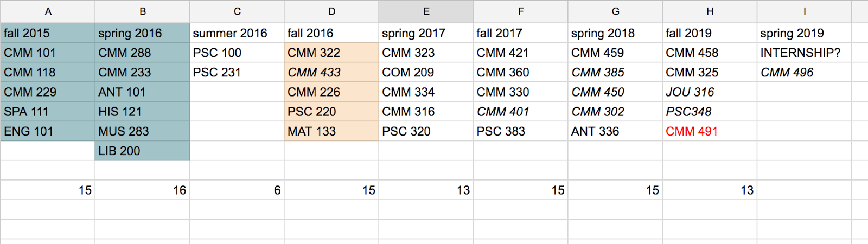Select the COM 209 cell
The height and width of the screenshot is (244, 868).
pos(426,72)
